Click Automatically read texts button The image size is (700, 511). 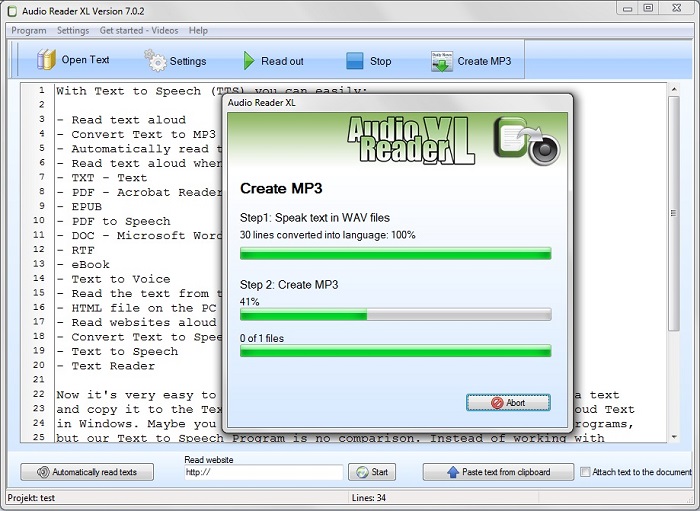pos(87,472)
